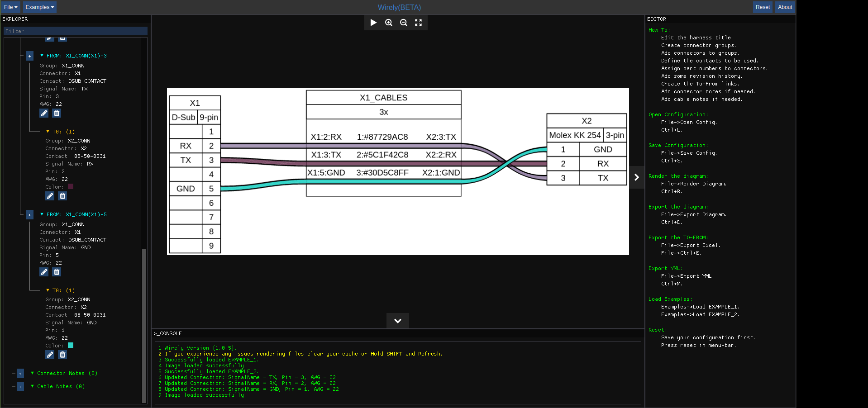Edit the FROM X1_CONN(X1)-3 entry with pencil icon
This screenshot has height=408, width=868.
[44, 113]
